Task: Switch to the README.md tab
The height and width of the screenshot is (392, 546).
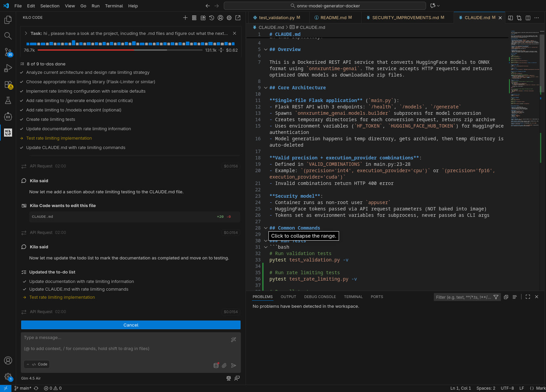Action: [333, 18]
